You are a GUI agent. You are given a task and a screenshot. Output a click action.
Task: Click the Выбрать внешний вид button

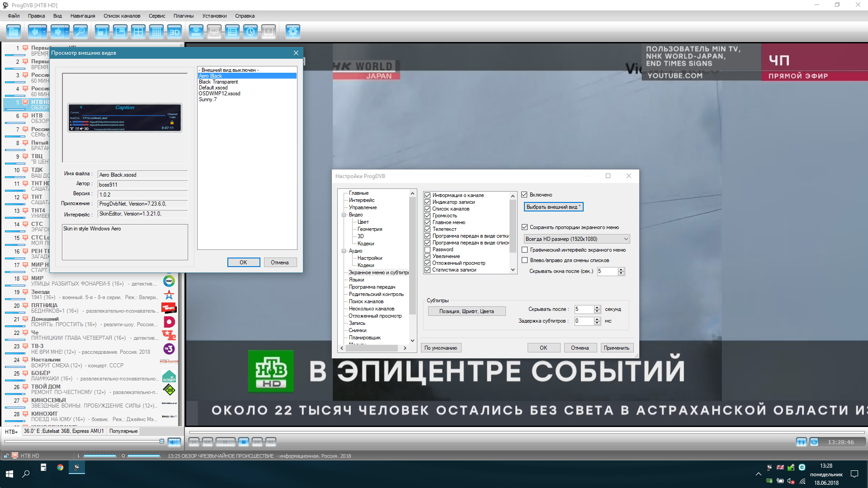[x=553, y=207]
